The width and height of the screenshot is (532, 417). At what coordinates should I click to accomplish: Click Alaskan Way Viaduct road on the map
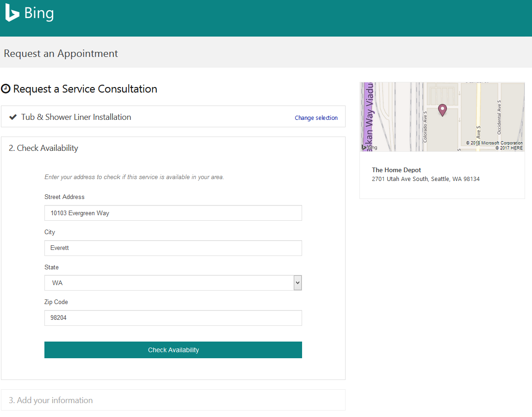tap(369, 116)
